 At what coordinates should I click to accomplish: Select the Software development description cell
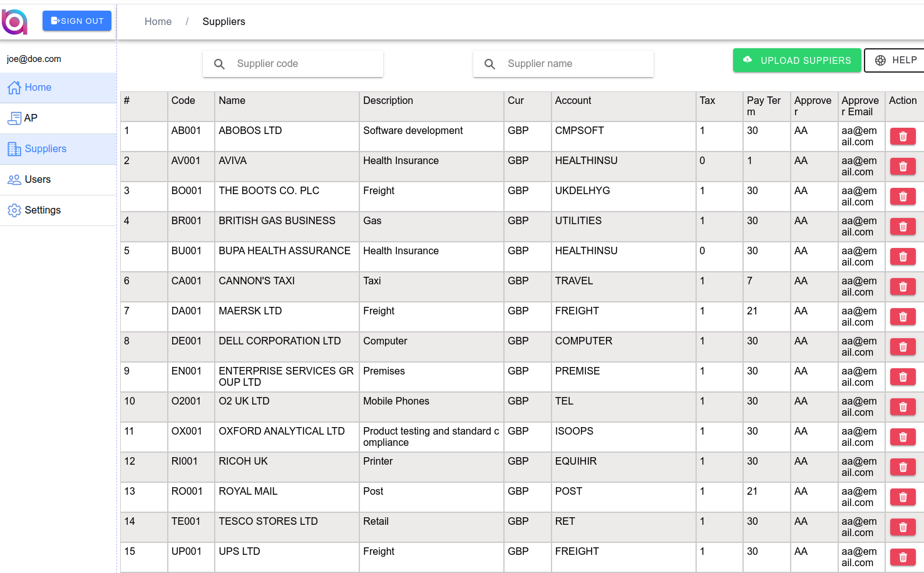(x=431, y=137)
